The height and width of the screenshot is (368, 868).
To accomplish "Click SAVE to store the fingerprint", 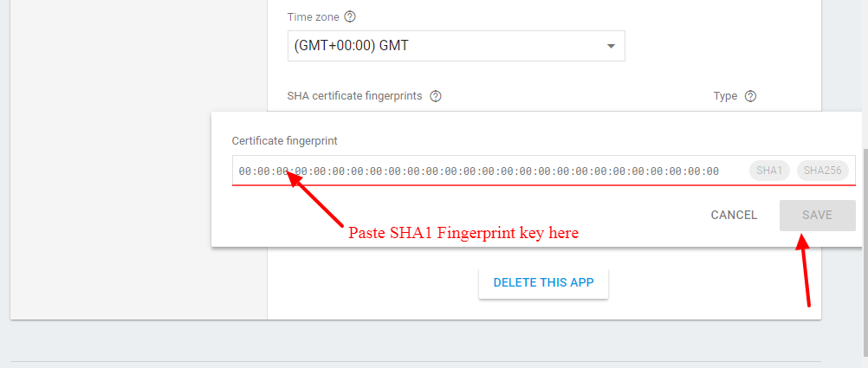I will point(817,215).
